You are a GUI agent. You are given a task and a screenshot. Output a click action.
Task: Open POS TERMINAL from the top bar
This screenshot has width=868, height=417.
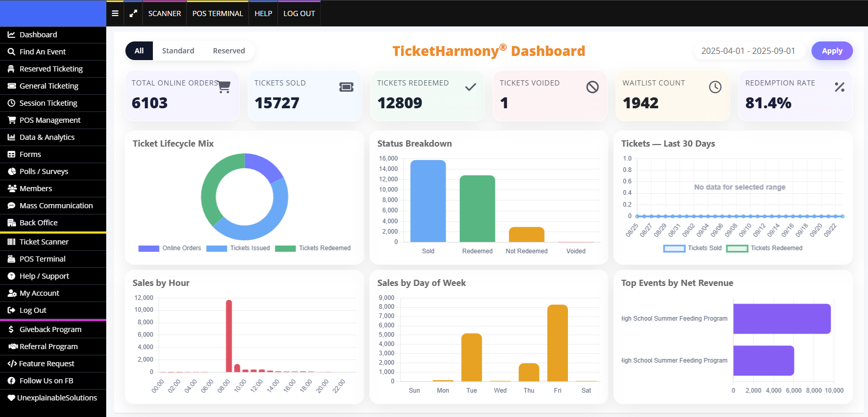pyautogui.click(x=217, y=13)
